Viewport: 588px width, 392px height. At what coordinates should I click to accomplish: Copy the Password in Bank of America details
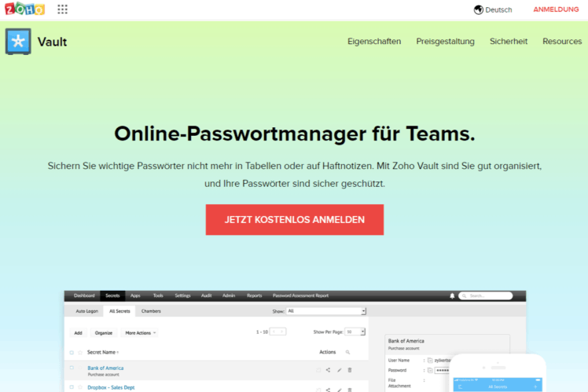(430, 370)
